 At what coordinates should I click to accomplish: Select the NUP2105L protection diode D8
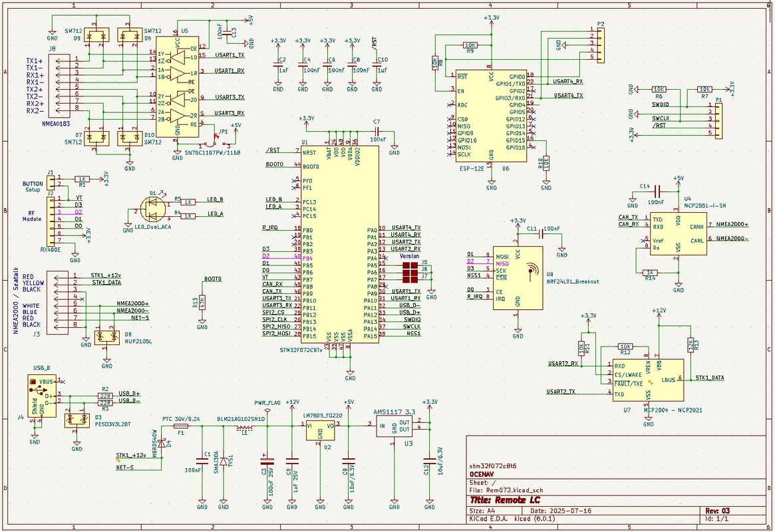pos(106,337)
